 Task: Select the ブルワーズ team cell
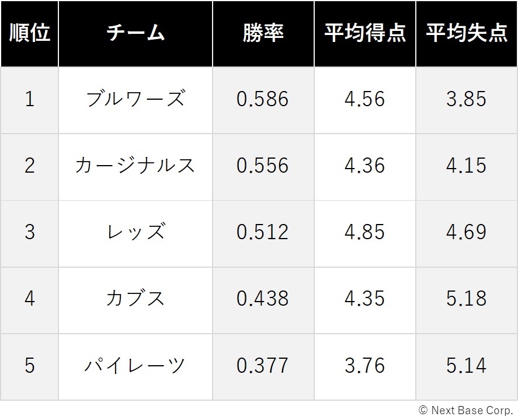pos(135,100)
